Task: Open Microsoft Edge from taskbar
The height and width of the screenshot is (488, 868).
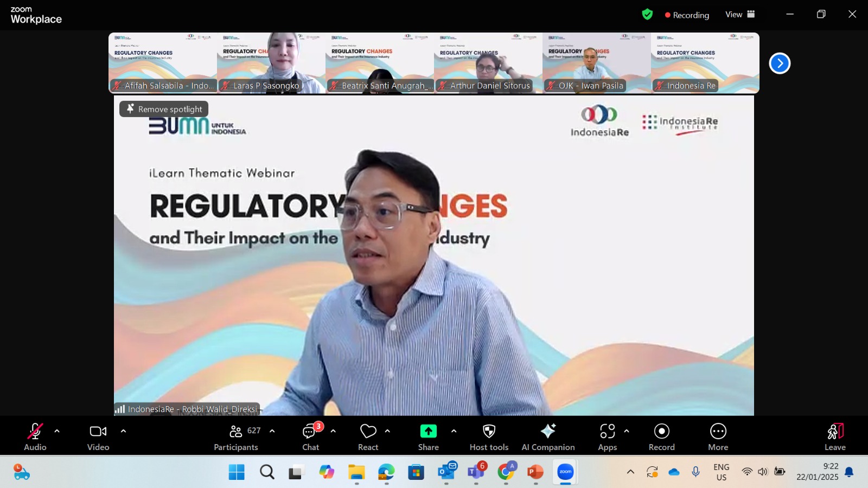Action: tap(386, 472)
